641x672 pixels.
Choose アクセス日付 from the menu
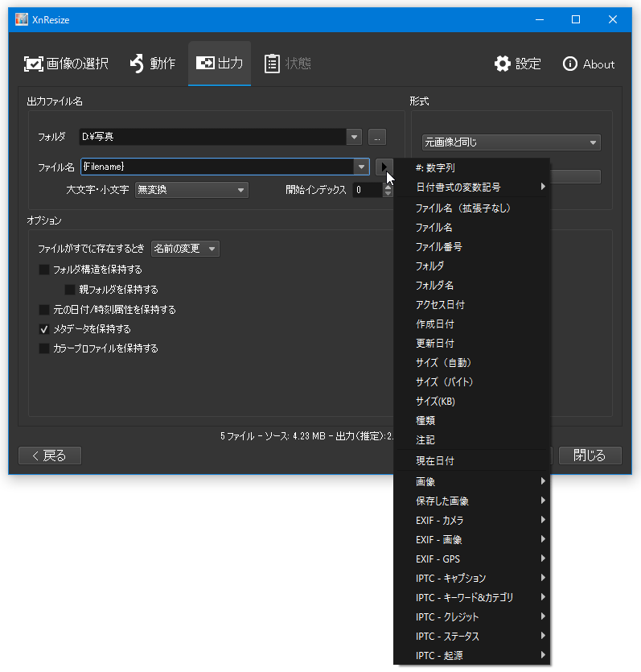(471, 305)
